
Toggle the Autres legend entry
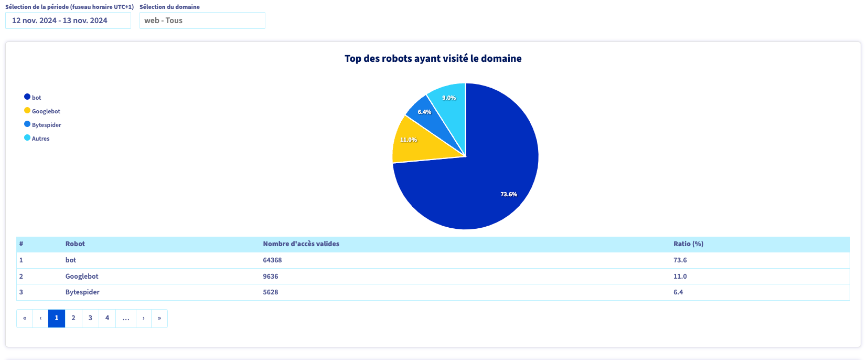pos(37,138)
